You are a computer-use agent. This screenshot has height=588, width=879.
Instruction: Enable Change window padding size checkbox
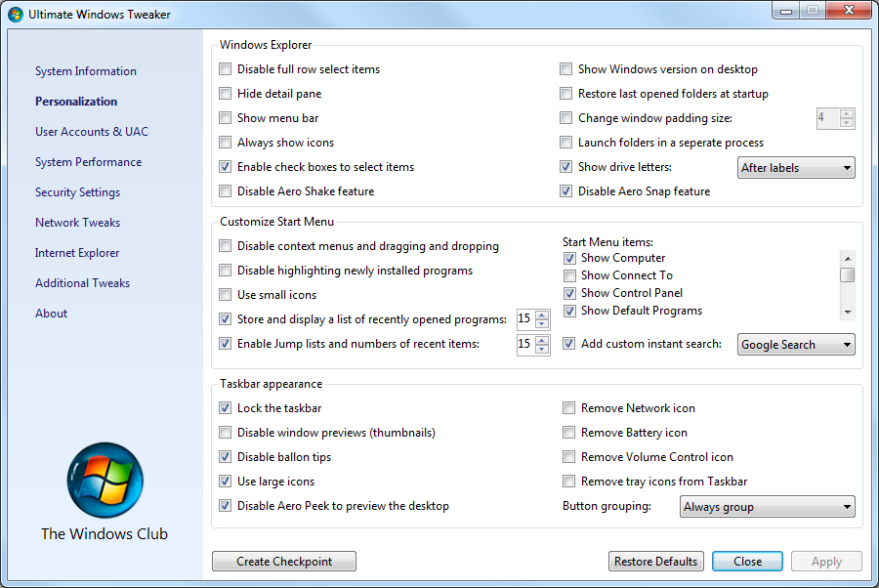coord(565,118)
